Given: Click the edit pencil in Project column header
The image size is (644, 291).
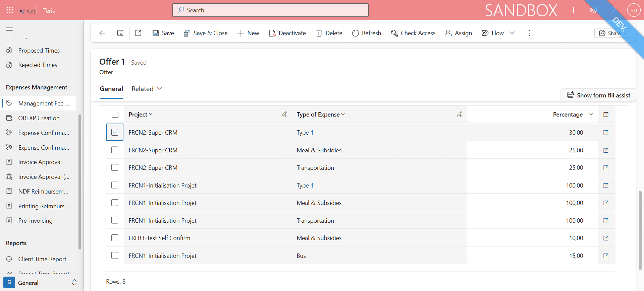Looking at the screenshot, I should pos(284,115).
